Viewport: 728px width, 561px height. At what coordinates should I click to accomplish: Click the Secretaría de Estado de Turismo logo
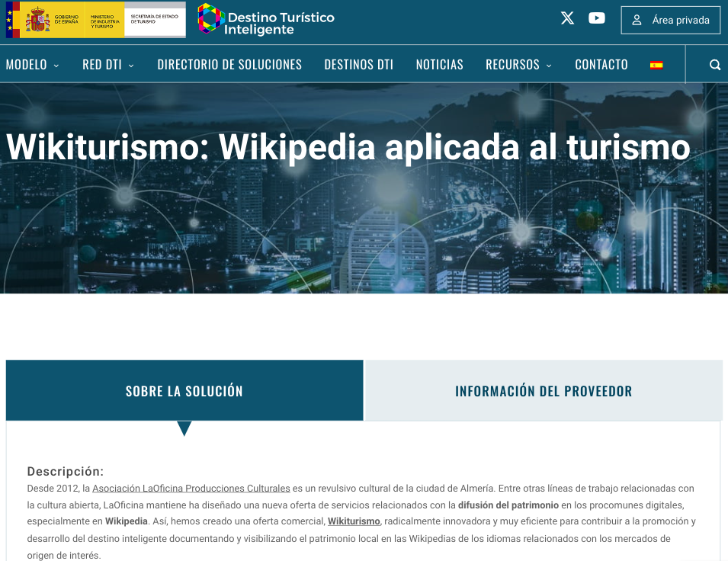(x=155, y=20)
